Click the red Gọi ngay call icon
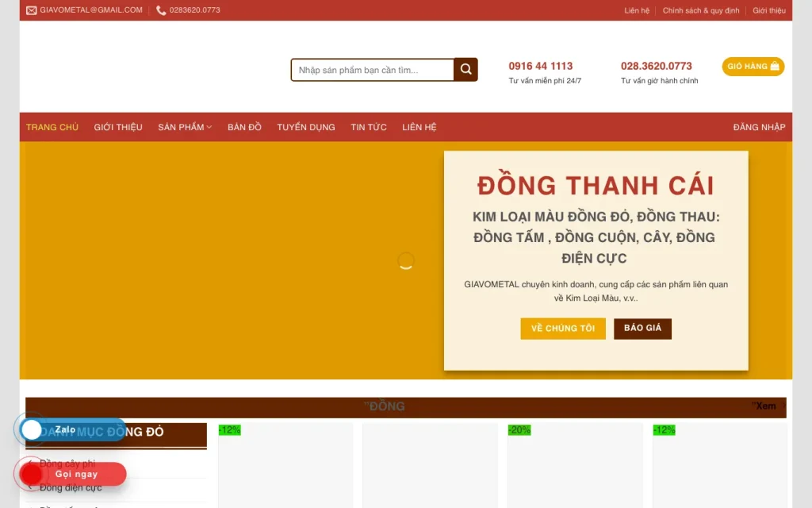 32,474
